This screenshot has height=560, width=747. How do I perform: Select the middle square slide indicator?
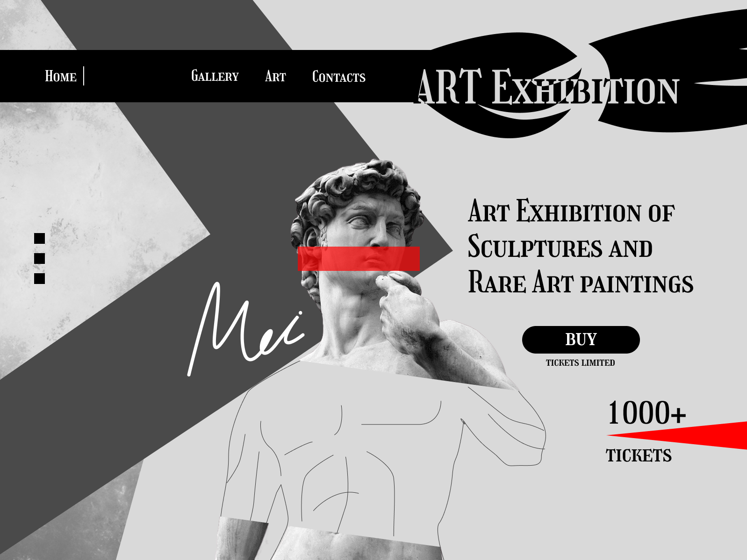(x=39, y=258)
